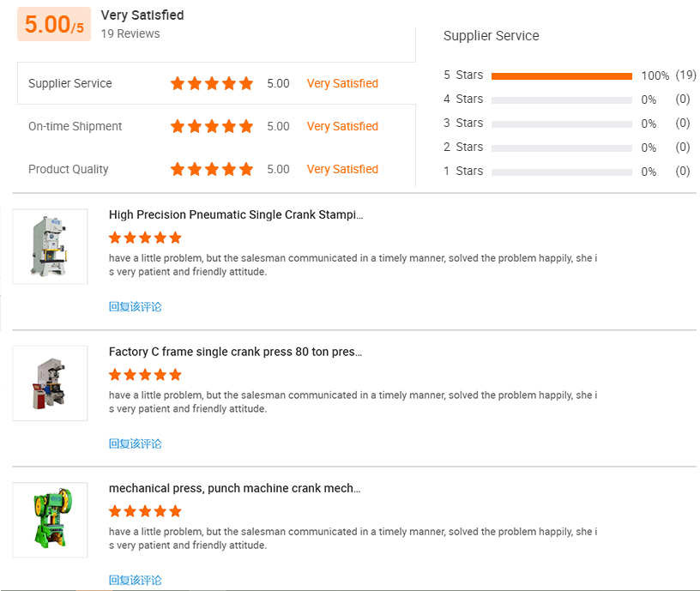The width and height of the screenshot is (700, 591).
Task: Click reply link under the first review
Action: point(136,307)
